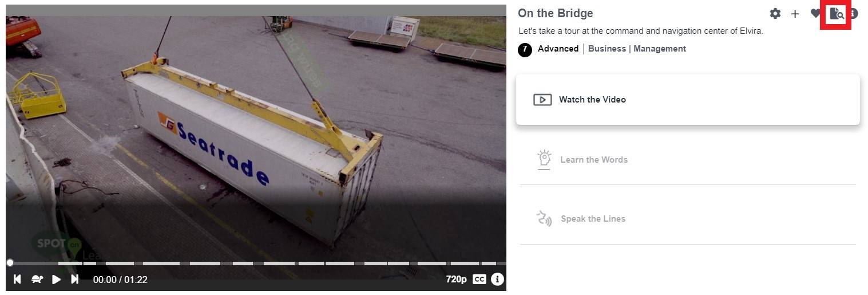Viewport: 868px width, 295px height.
Task: Play the video
Action: 56,279
